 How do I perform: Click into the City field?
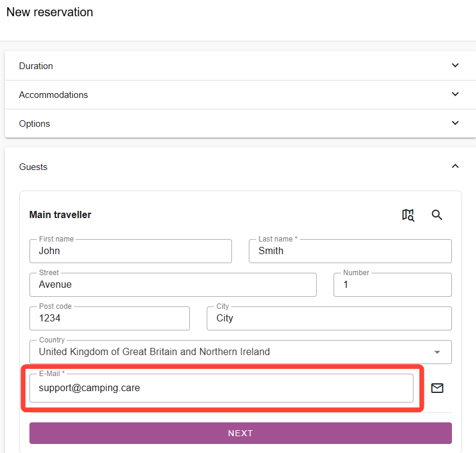[x=329, y=318]
